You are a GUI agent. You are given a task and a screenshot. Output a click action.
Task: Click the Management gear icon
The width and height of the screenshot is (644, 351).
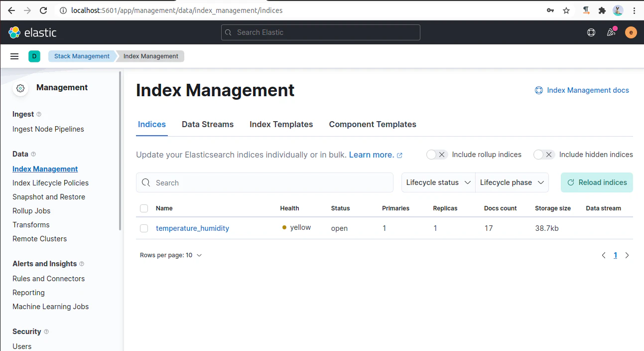20,88
